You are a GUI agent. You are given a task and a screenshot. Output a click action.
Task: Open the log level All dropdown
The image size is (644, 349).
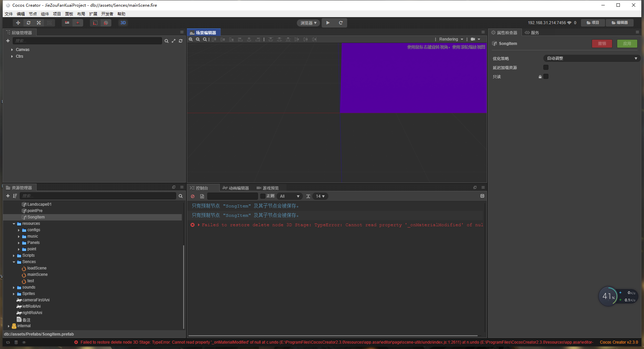[289, 196]
